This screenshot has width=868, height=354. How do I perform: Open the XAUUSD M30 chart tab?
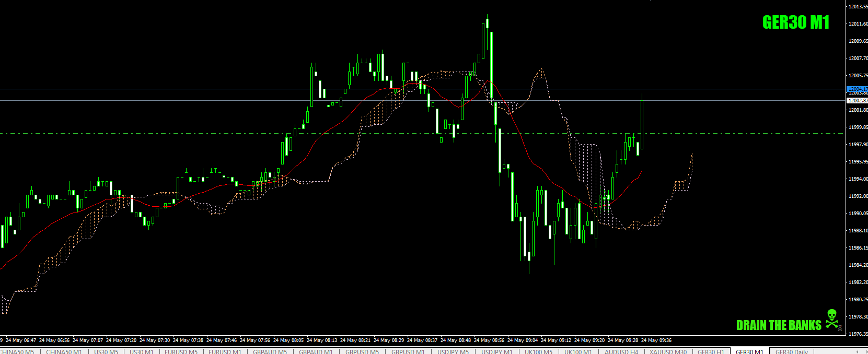(x=668, y=351)
